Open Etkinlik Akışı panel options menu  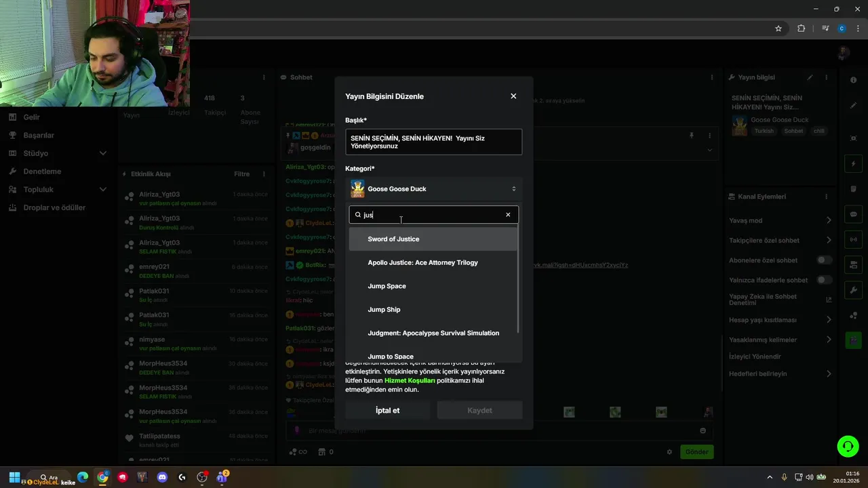[x=264, y=174]
